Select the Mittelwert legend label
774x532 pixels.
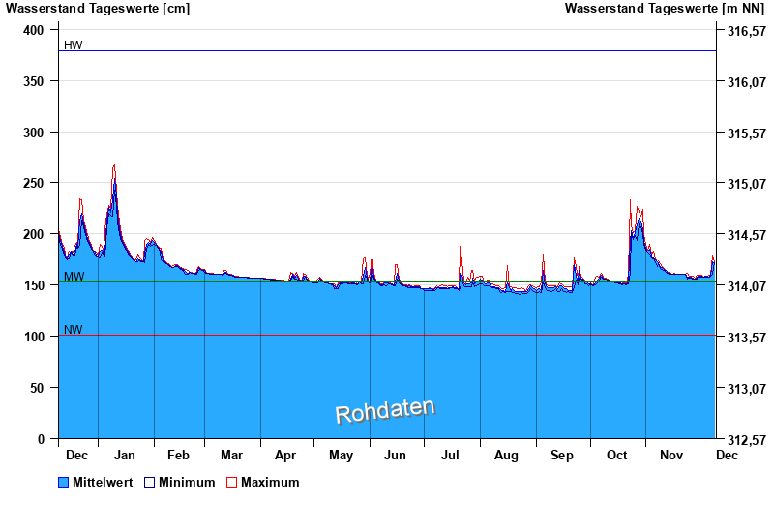pos(103,482)
